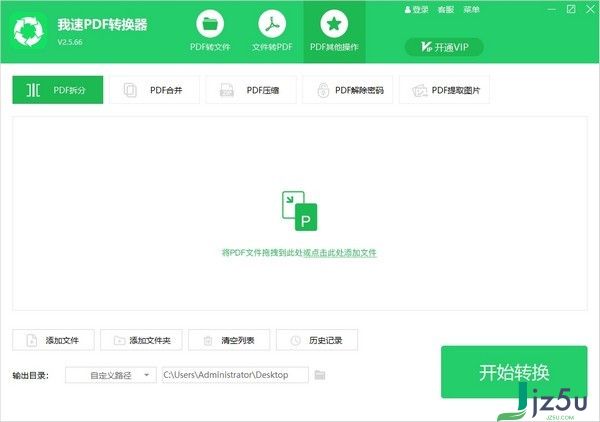
Task: Click the 添加文件夹 button label
Action: (150, 340)
